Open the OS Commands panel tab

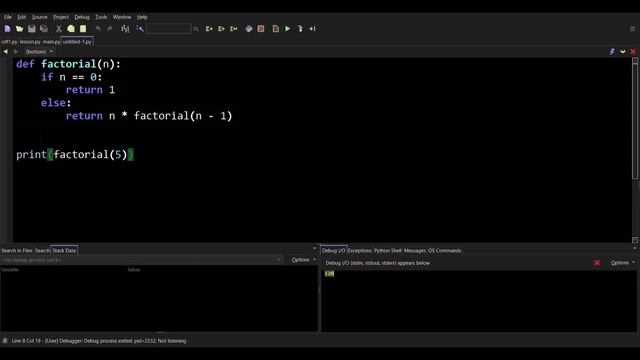pyautogui.click(x=444, y=251)
